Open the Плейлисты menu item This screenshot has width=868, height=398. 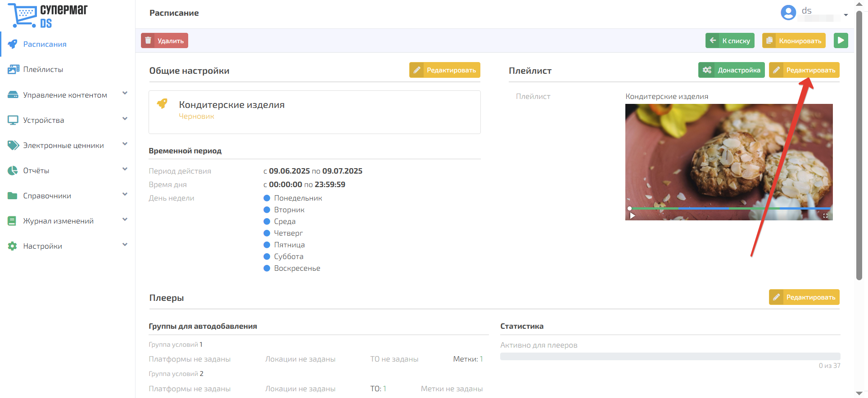68,69
